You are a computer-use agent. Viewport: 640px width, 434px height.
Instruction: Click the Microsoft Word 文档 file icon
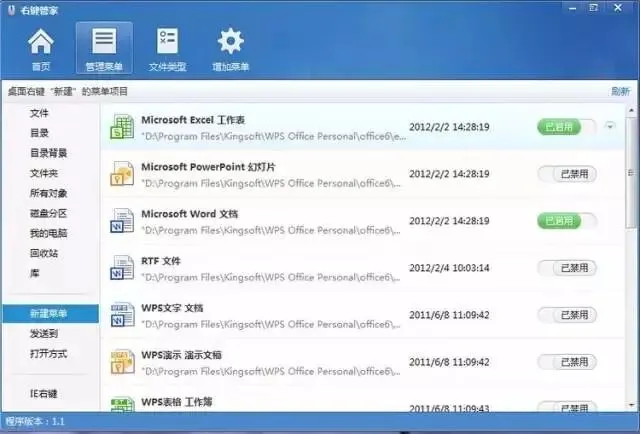click(122, 220)
